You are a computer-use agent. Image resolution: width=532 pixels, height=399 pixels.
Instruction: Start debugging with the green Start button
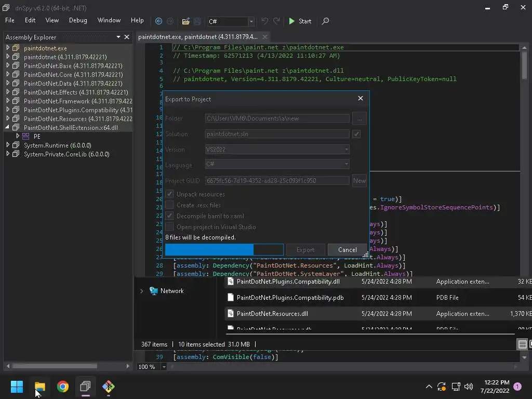click(300, 21)
